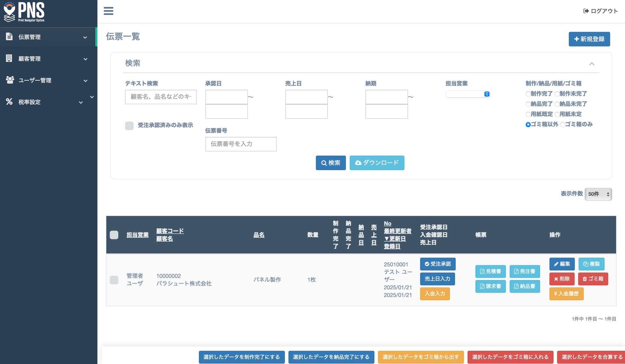Select the ゴミ箱のみ radio button
This screenshot has height=364, width=625.
click(x=562, y=125)
